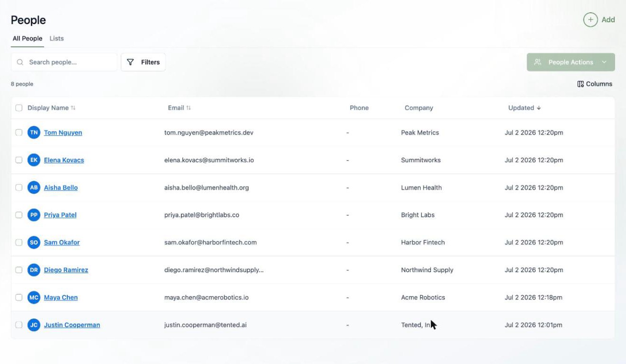Click the sort arrows beside Email
The image size is (626, 364).
pyautogui.click(x=188, y=108)
